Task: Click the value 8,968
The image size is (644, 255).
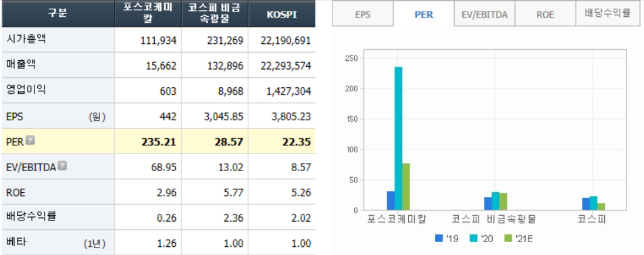Action: (x=231, y=91)
